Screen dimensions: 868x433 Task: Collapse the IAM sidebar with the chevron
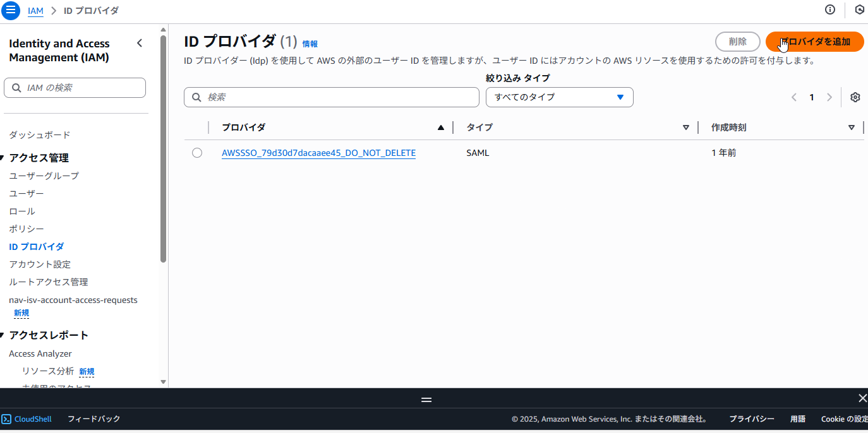(x=140, y=43)
